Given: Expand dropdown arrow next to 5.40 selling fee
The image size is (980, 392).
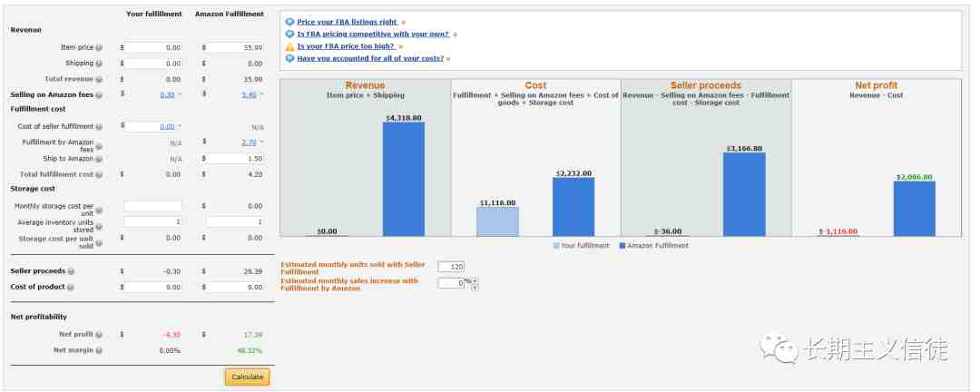Looking at the screenshot, I should 261,95.
